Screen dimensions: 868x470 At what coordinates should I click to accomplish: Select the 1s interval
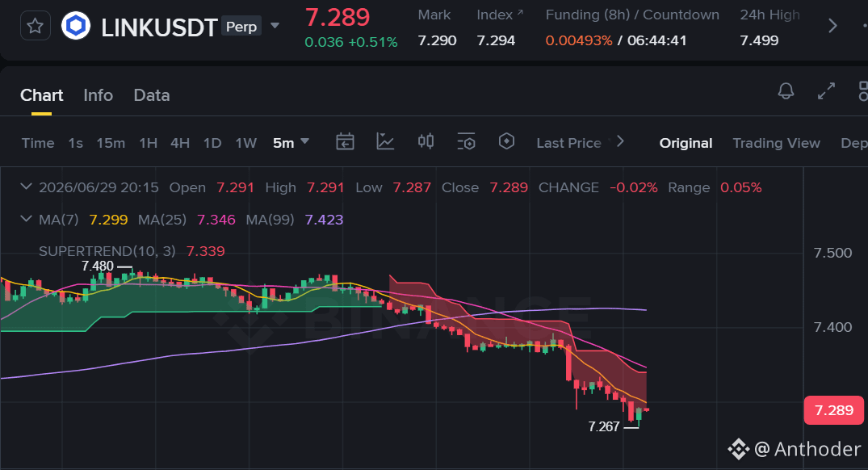[x=75, y=143]
